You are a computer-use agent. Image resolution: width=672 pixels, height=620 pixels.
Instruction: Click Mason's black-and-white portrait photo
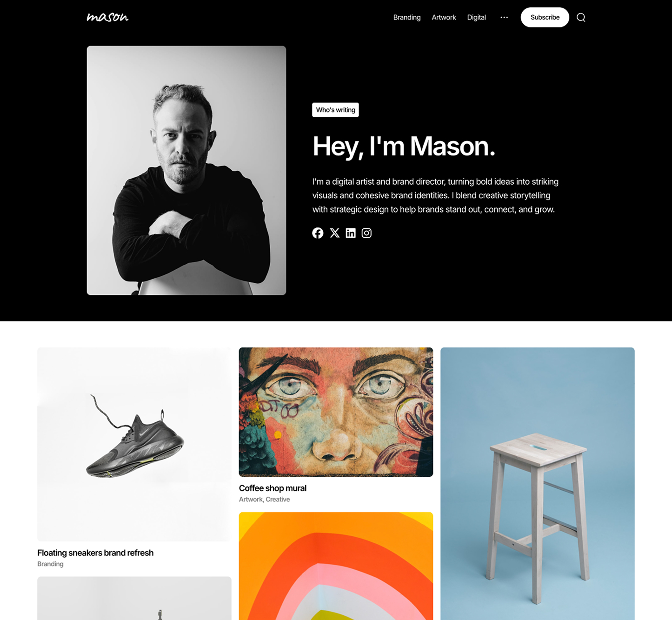coord(186,170)
